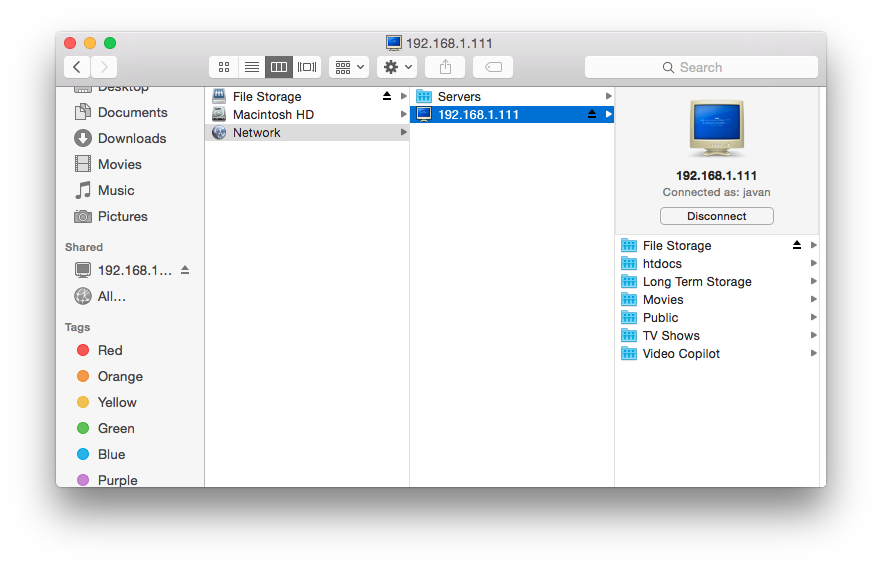Click the Edit Tags toolbar button
The height and width of the screenshot is (567, 882).
(x=493, y=68)
